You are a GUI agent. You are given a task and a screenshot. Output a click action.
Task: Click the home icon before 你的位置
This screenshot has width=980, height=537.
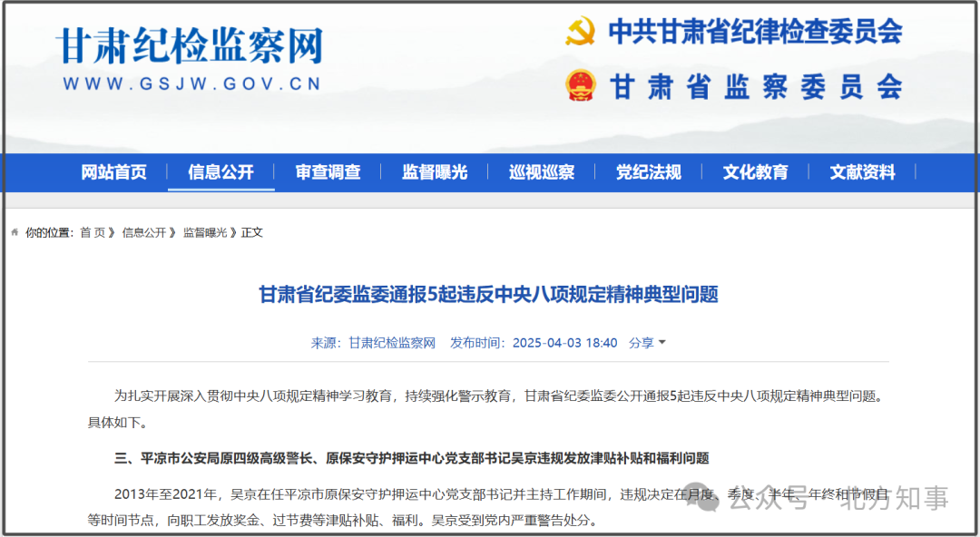click(15, 232)
